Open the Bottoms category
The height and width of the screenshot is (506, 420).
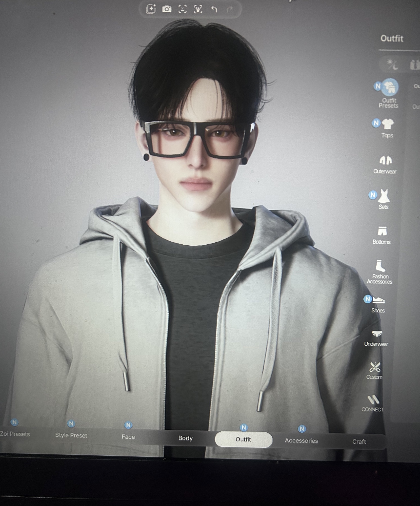coord(382,231)
